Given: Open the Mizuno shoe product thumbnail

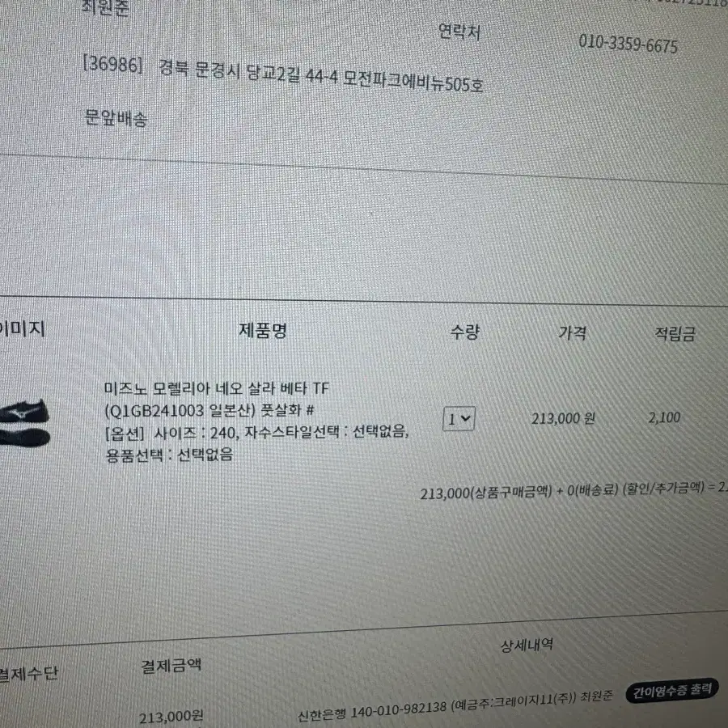Looking at the screenshot, I should coord(24,423).
